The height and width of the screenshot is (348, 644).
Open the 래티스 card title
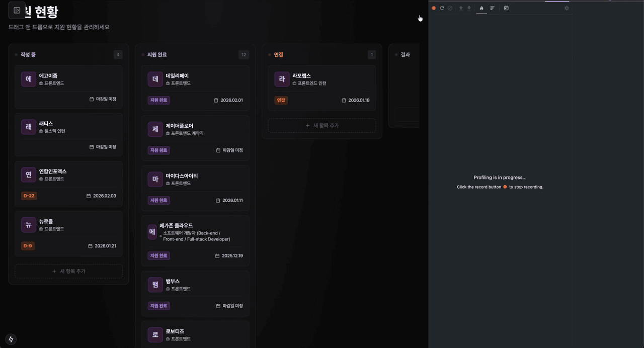[46, 123]
